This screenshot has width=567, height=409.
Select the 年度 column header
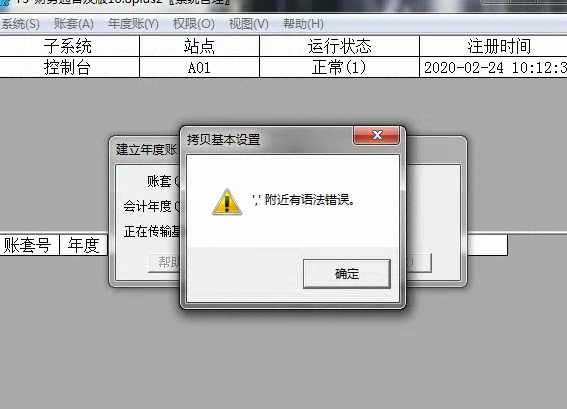click(84, 245)
